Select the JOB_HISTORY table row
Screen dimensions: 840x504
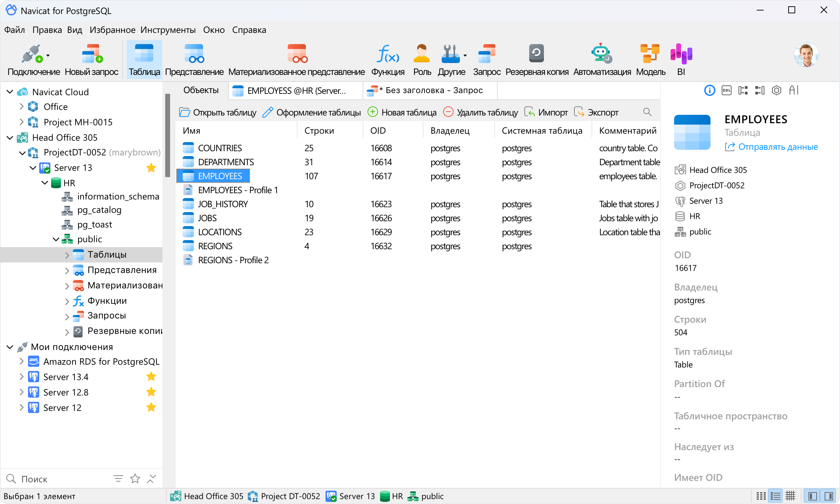(418, 204)
